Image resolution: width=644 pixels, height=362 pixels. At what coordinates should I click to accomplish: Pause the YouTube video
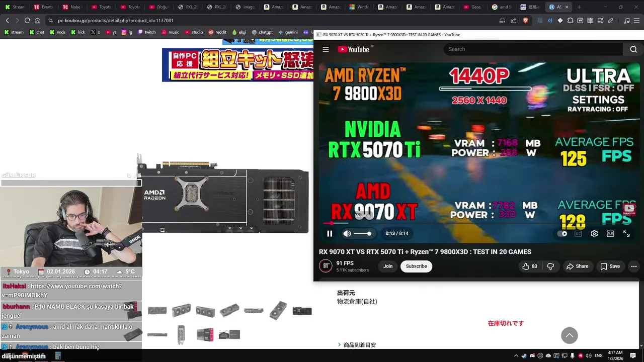click(330, 233)
